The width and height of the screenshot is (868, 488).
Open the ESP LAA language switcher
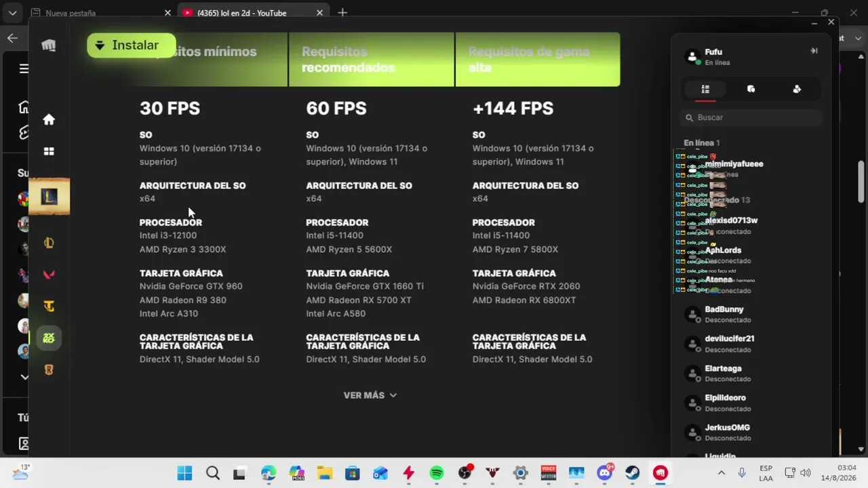[x=766, y=473]
